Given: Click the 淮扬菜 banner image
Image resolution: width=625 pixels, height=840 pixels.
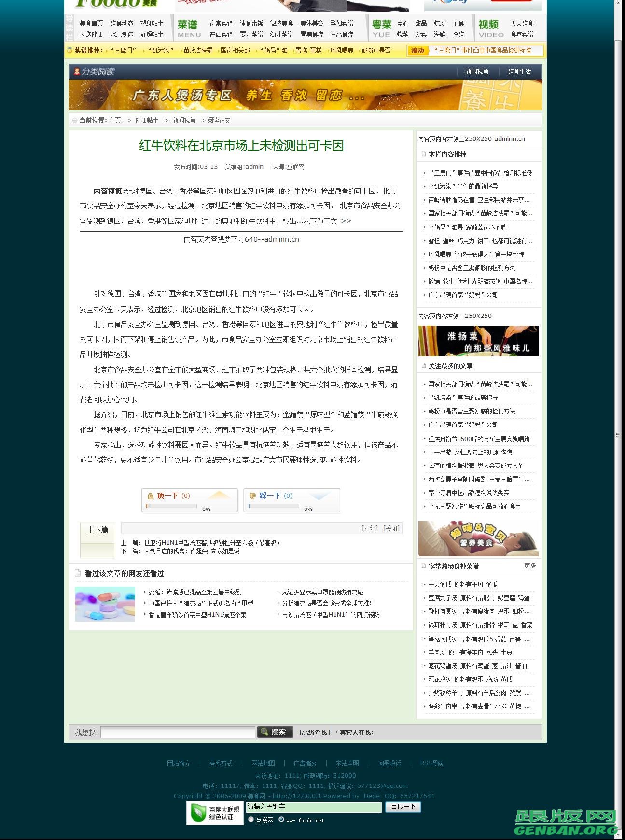Looking at the screenshot, I should (x=478, y=341).
